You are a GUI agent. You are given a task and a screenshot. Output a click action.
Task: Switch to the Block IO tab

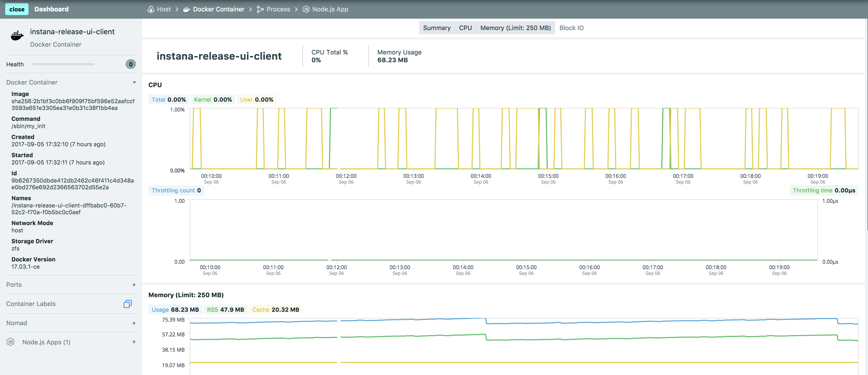[571, 28]
